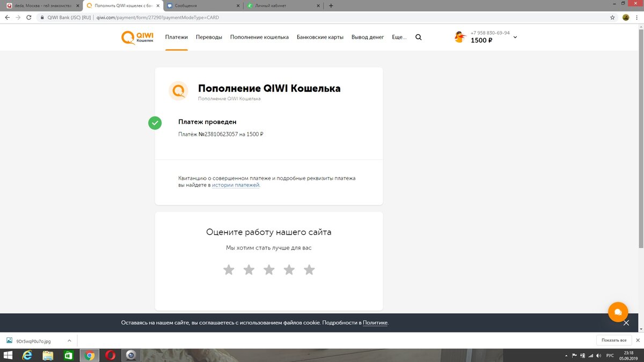This screenshot has height=362, width=644.
Task: Rate the site four stars
Action: point(289,270)
